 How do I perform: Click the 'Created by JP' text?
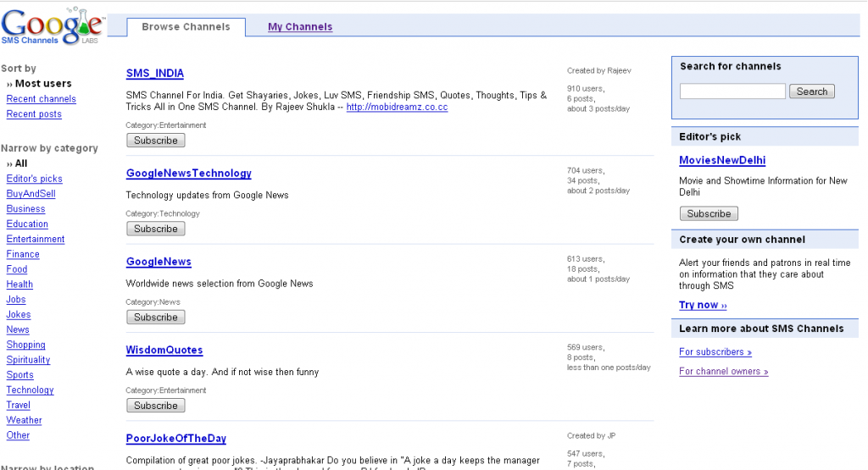coord(591,436)
